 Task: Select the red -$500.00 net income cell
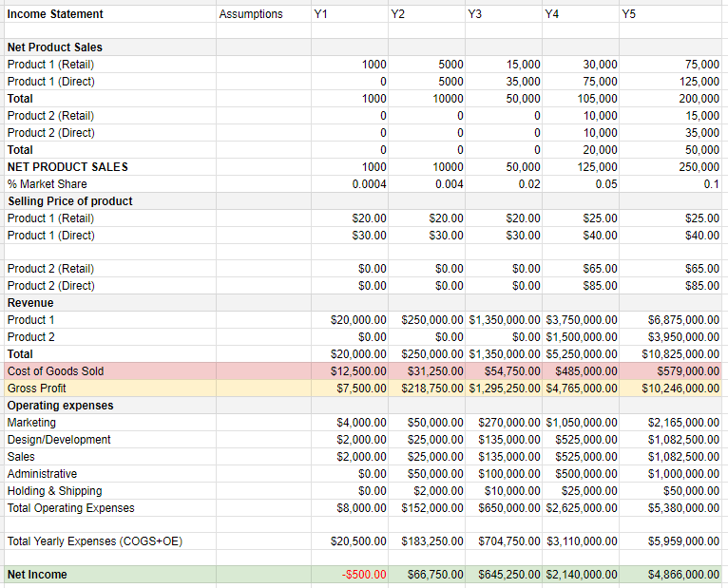click(350, 575)
